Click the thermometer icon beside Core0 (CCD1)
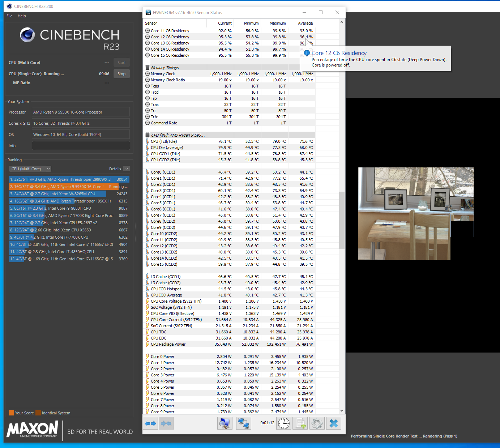The width and height of the screenshot is (500, 448). 148,172
